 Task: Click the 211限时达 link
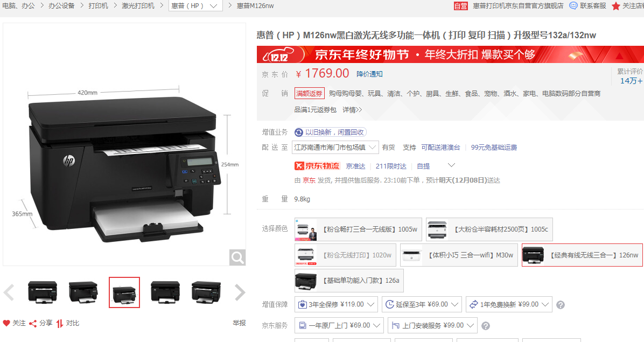(391, 166)
